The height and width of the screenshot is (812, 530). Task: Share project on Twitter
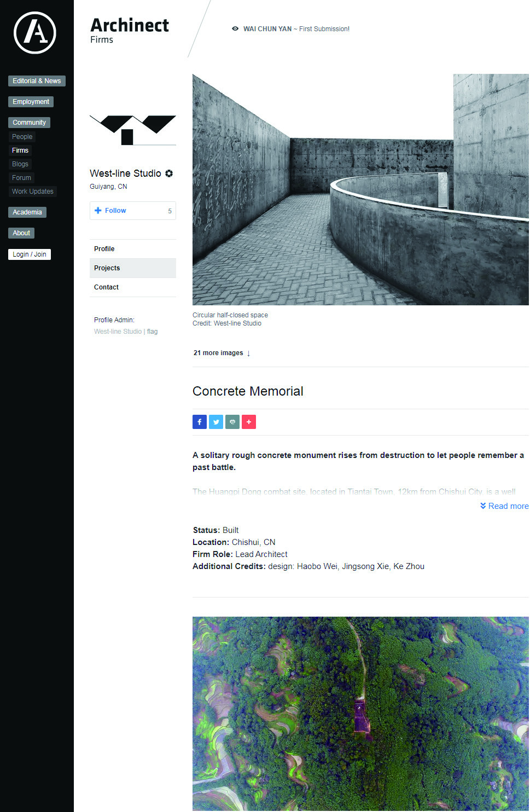[x=216, y=422]
